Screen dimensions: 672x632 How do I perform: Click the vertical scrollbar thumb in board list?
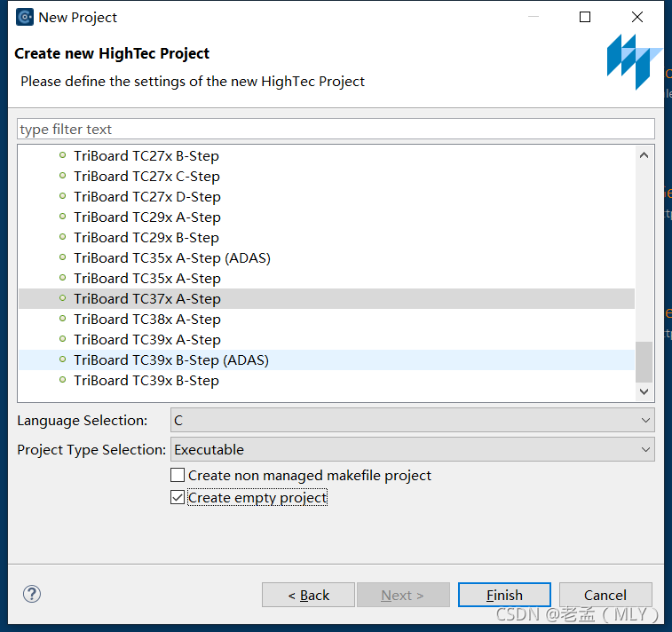point(644,361)
